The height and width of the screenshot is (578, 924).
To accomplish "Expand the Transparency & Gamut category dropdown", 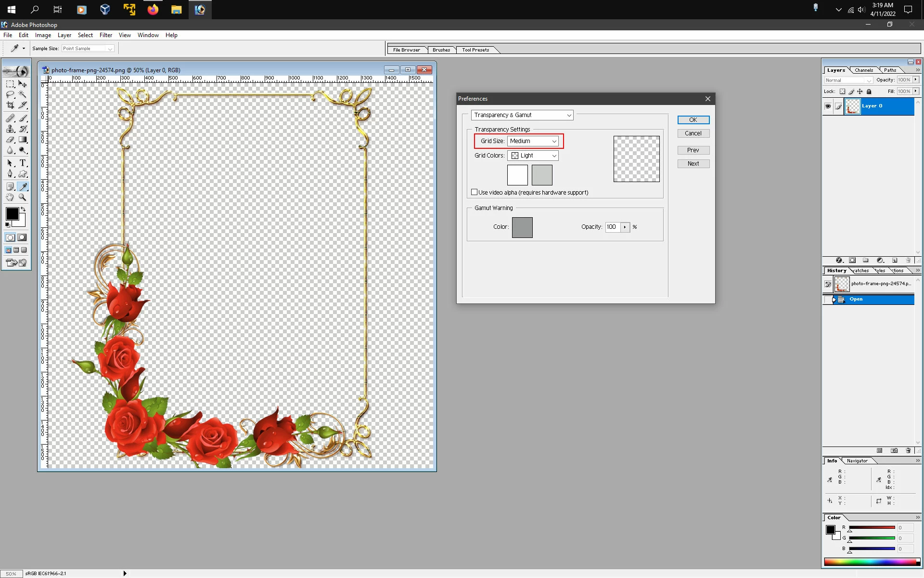I will click(x=522, y=115).
